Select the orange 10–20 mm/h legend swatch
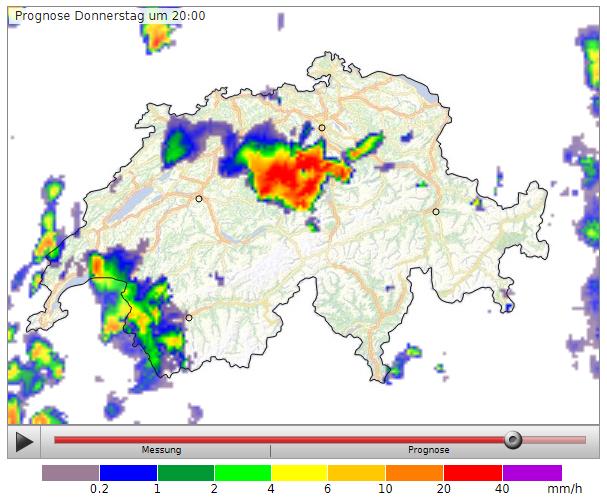The width and height of the screenshot is (607, 501). coord(415,472)
